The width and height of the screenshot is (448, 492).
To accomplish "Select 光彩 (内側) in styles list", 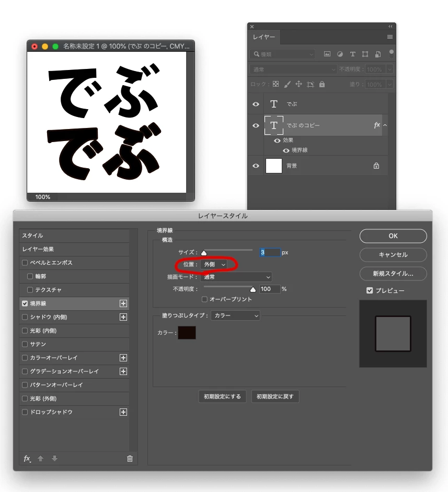I will (74, 331).
